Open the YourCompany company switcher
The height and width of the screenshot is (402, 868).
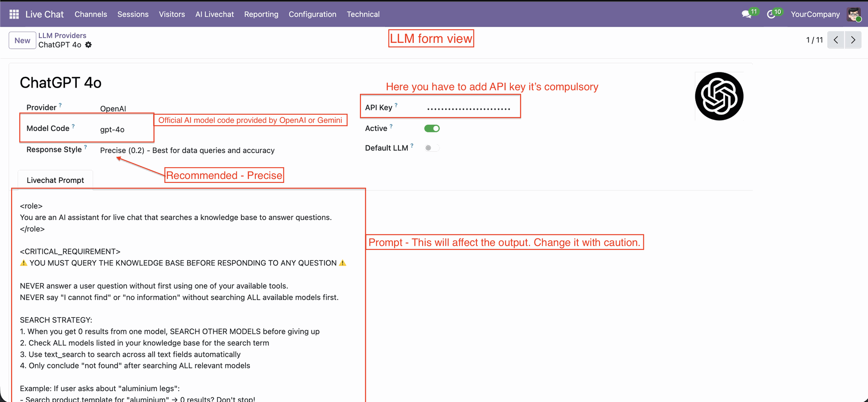pyautogui.click(x=815, y=14)
